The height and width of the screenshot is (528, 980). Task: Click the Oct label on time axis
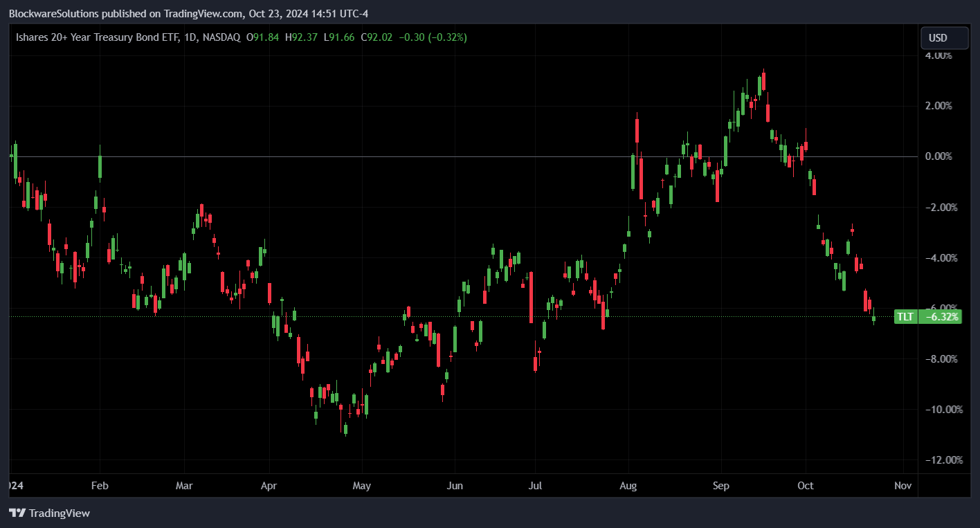[805, 486]
